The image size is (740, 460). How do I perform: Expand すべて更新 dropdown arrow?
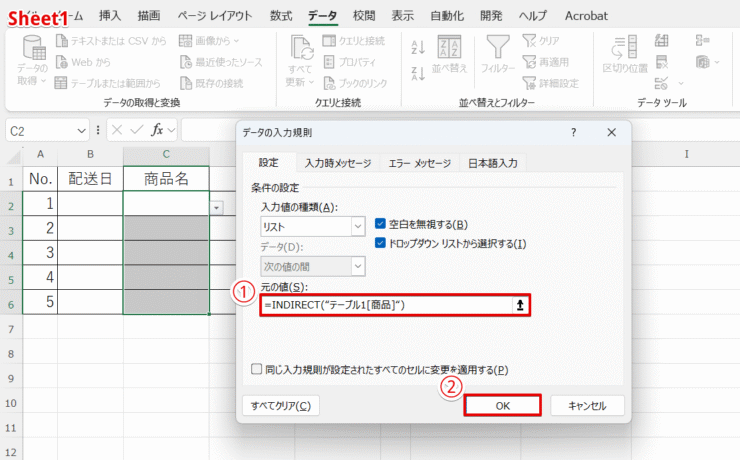point(311,83)
